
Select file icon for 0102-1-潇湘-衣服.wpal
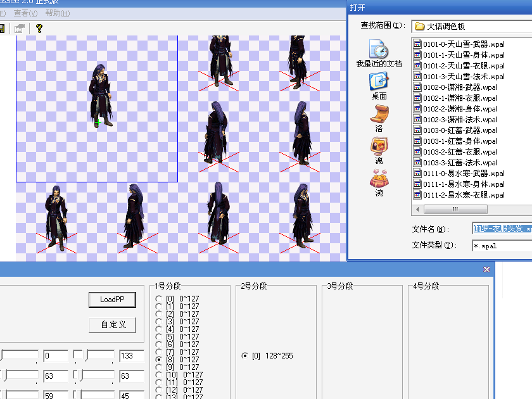click(417, 98)
